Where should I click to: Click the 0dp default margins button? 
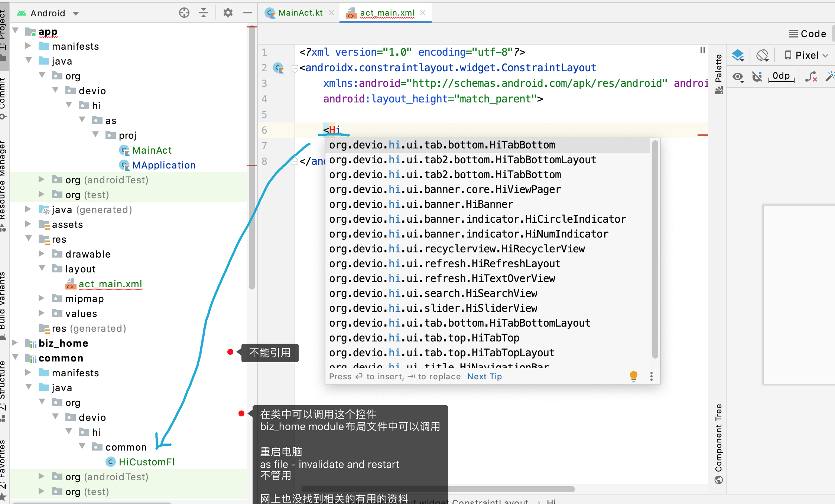(x=782, y=76)
